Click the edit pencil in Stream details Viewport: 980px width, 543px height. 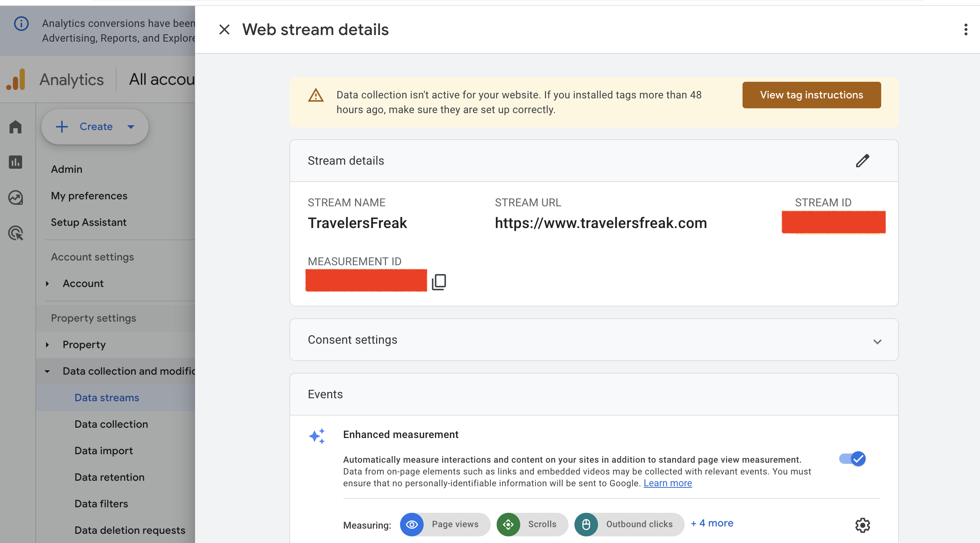point(862,161)
